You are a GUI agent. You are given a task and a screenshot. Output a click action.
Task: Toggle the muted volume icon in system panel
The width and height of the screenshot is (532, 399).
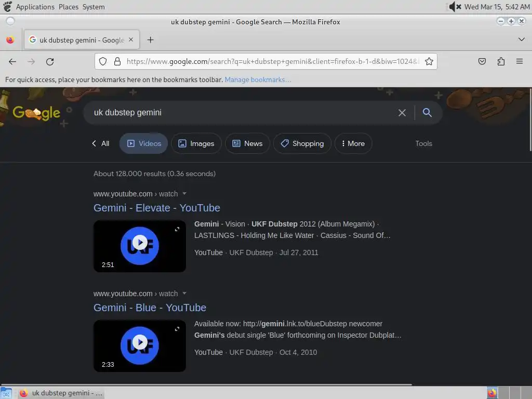click(x=455, y=7)
